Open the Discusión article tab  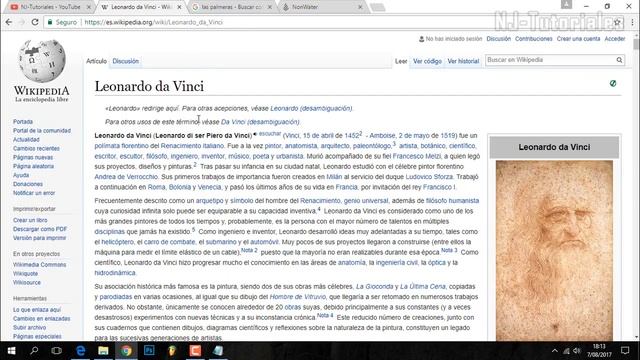(x=125, y=61)
